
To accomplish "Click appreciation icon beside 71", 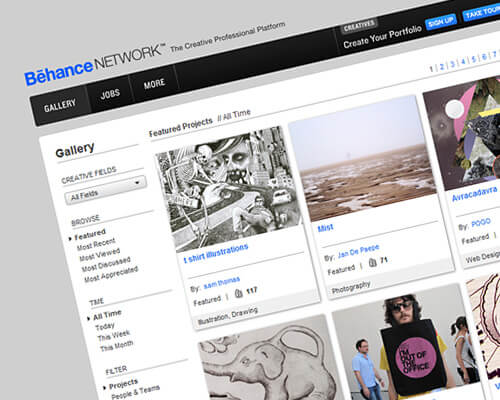I will click(x=373, y=263).
